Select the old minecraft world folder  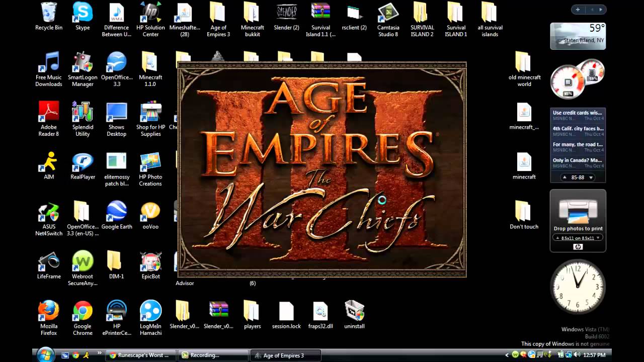pos(524,69)
